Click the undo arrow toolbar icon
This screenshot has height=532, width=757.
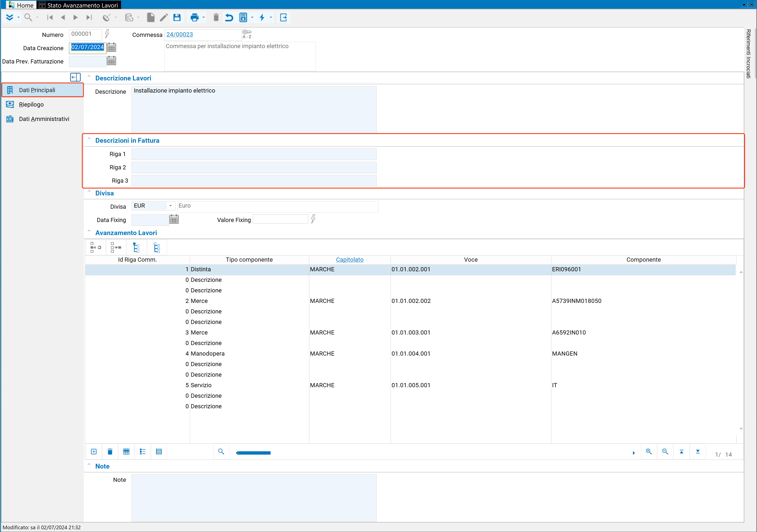click(x=229, y=17)
